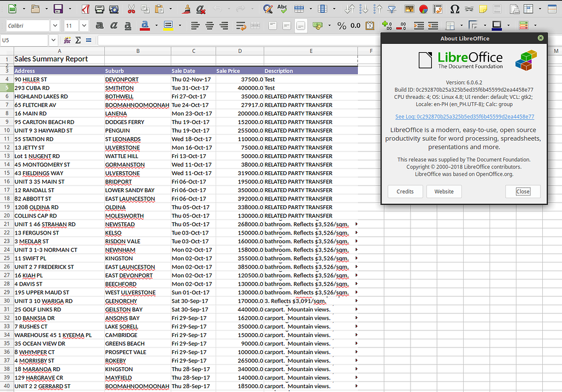Screen dimensions: 562x392
Task: Insert an image from toolbar
Action: 409,9
